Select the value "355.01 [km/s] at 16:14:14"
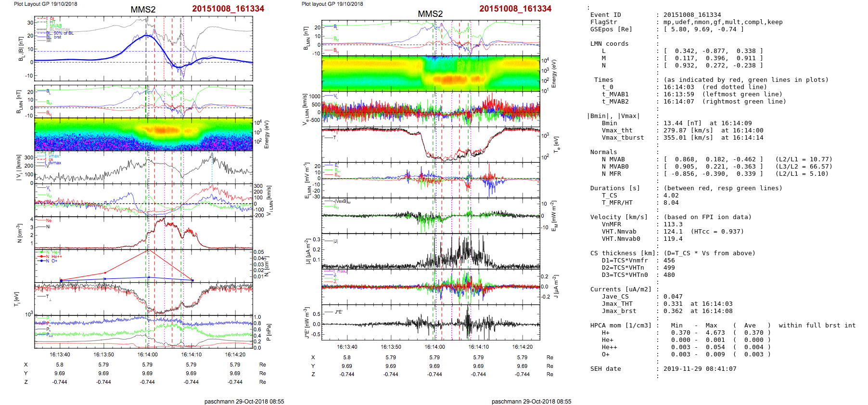868x405 pixels. coord(714,138)
